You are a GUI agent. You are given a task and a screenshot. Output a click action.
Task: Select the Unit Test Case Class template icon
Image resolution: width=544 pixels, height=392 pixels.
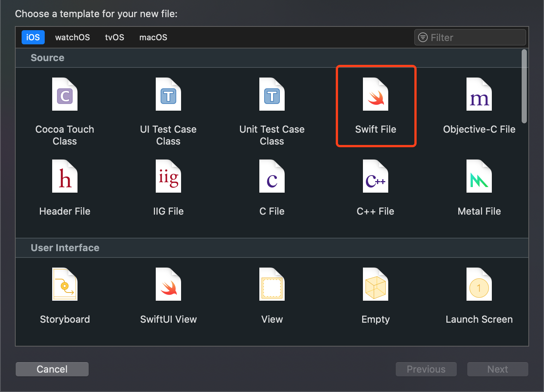click(x=272, y=94)
